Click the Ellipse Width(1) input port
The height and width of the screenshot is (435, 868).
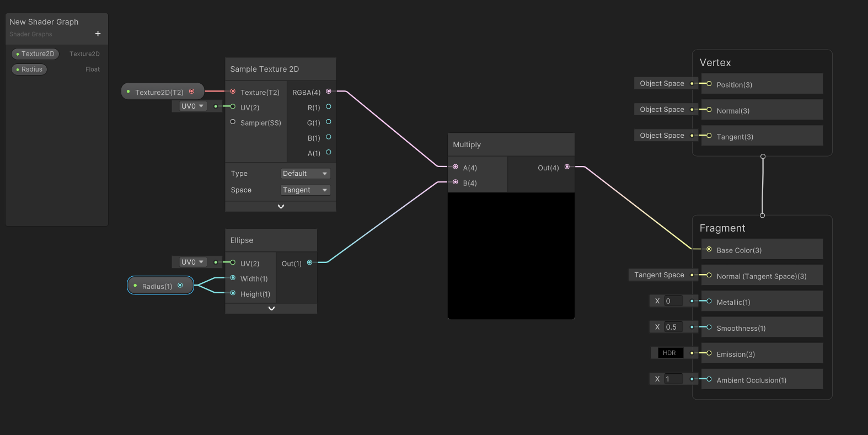233,278
